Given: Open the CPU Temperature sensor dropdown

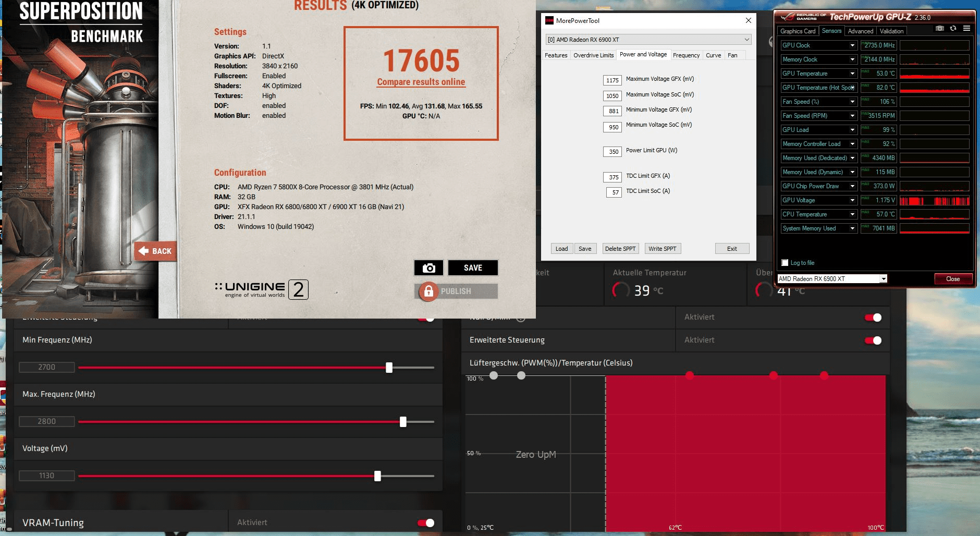Looking at the screenshot, I should tap(852, 214).
